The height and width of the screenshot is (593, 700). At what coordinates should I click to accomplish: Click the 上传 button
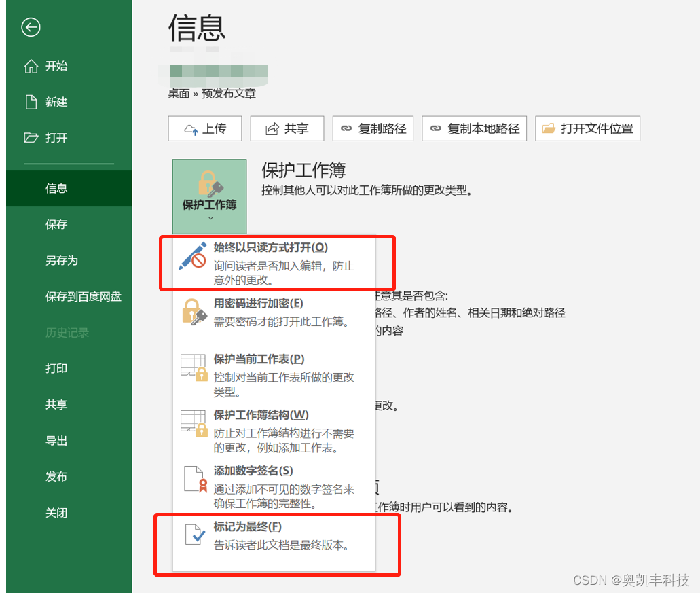[x=205, y=128]
